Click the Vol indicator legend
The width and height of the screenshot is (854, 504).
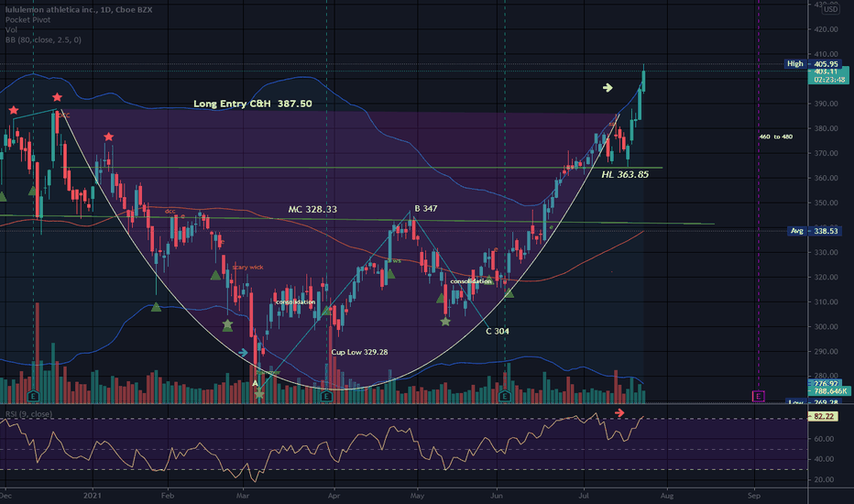(x=11, y=30)
